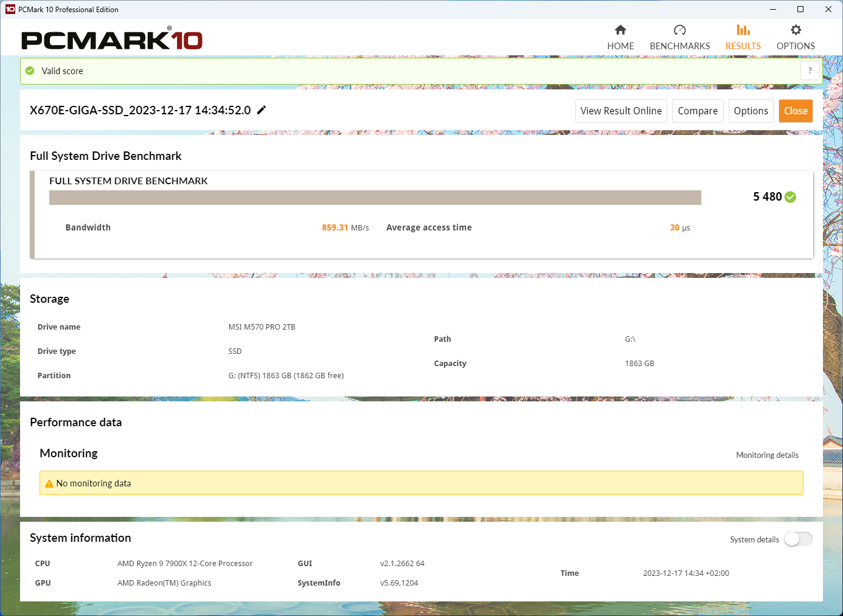Click the Home house icon

coord(620,30)
